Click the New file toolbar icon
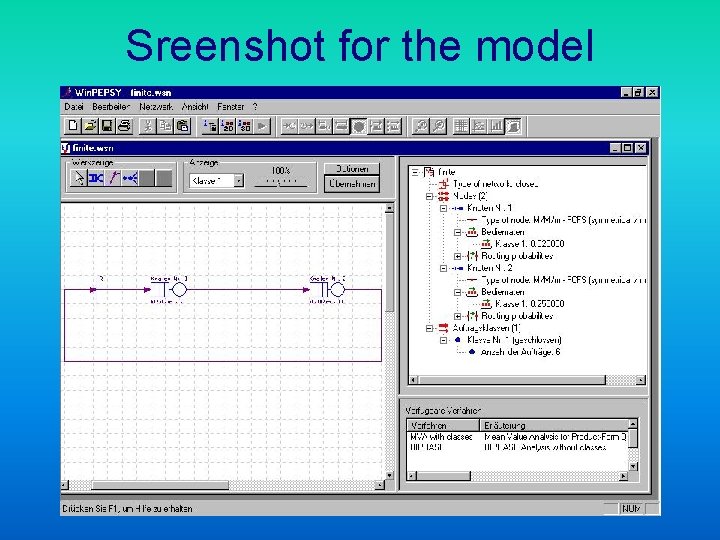 [x=73, y=126]
